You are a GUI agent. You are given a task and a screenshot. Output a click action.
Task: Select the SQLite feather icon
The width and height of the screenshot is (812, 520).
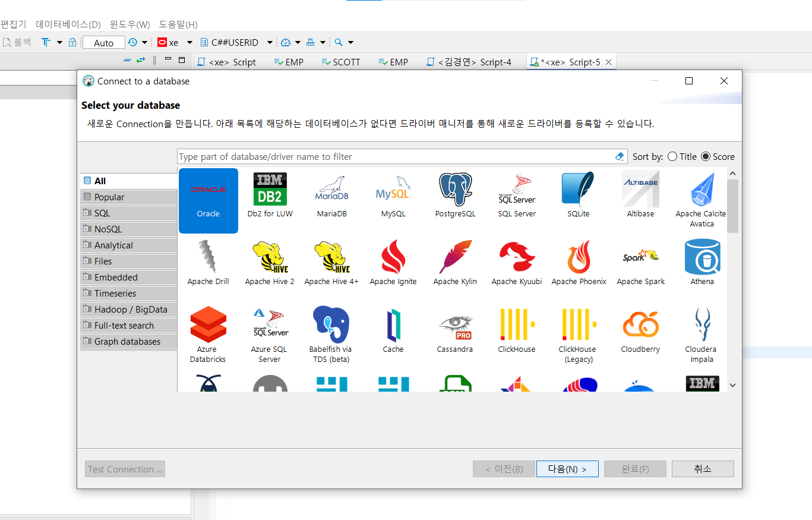(579, 196)
